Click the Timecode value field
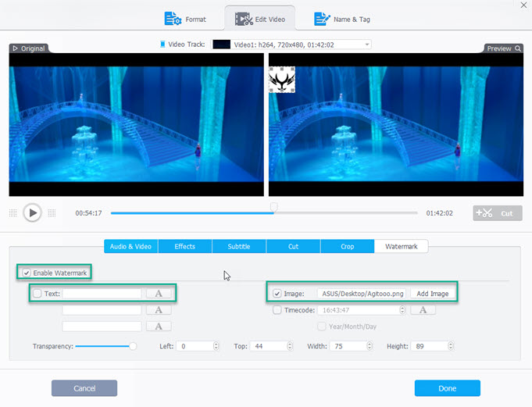This screenshot has width=532, height=407. 359,310
